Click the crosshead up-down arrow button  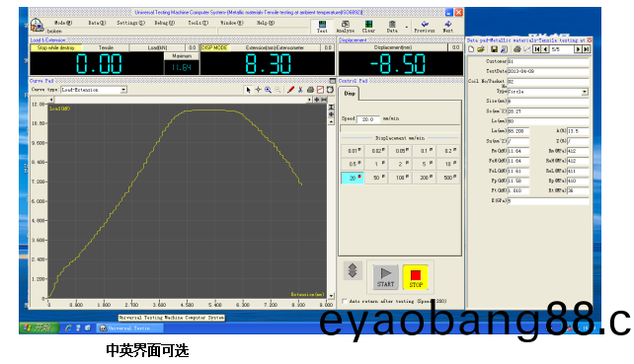click(x=353, y=270)
